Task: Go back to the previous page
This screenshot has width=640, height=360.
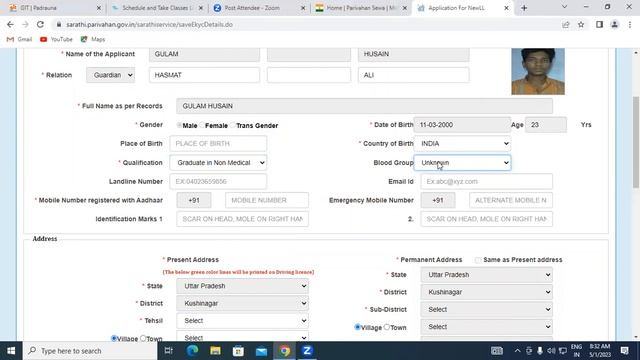Action: click(x=10, y=24)
